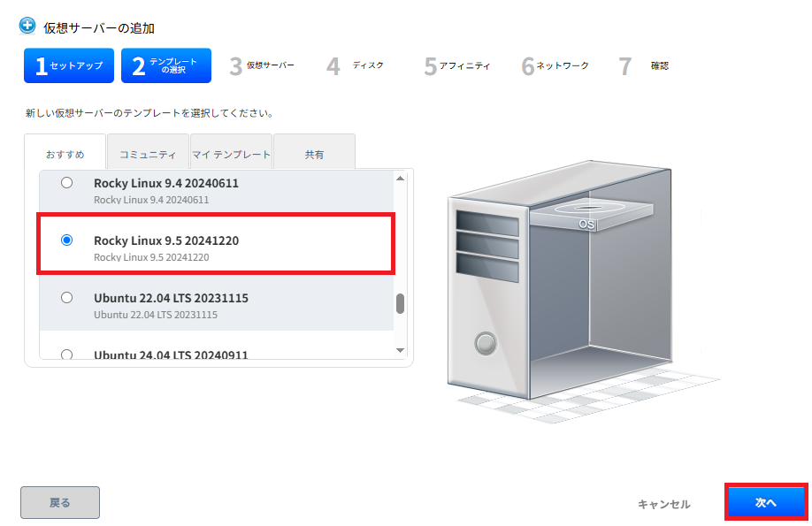Choose the Ubuntu 22.04 LTS 20231115 radio button
The height and width of the screenshot is (526, 812).
click(x=67, y=298)
